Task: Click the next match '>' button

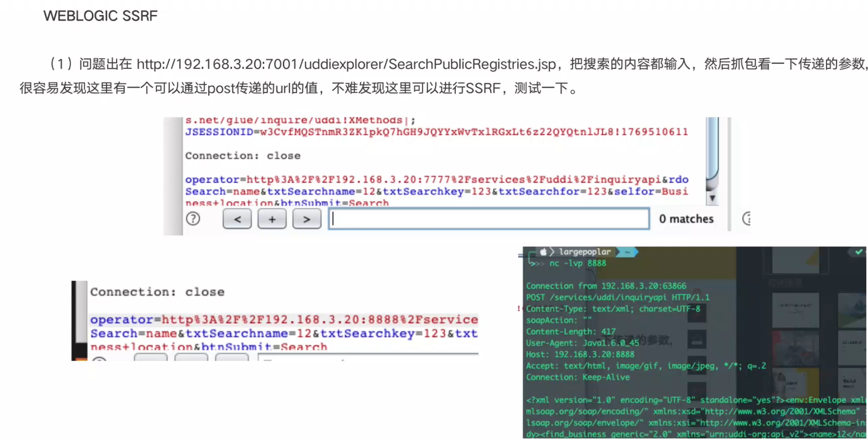Action: point(307,219)
